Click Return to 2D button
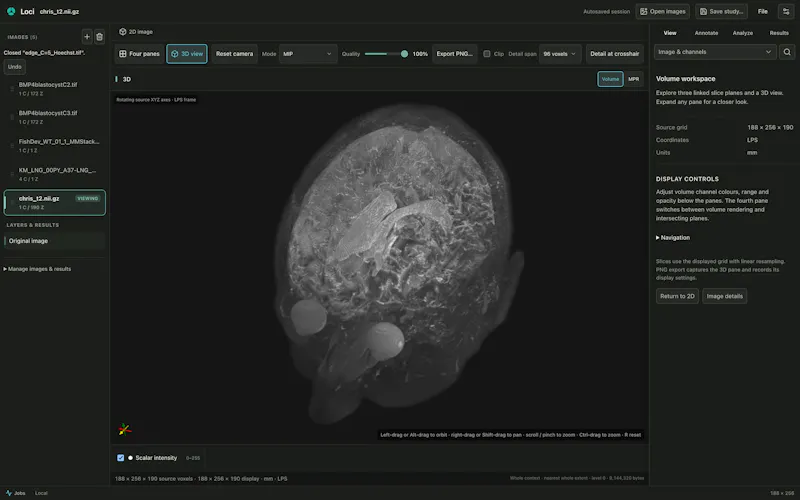 tap(677, 296)
